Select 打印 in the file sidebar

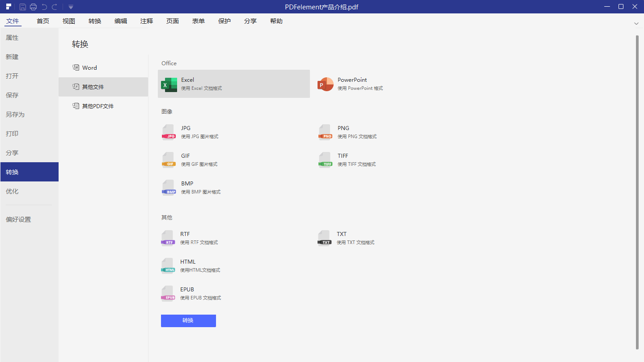tap(29, 134)
